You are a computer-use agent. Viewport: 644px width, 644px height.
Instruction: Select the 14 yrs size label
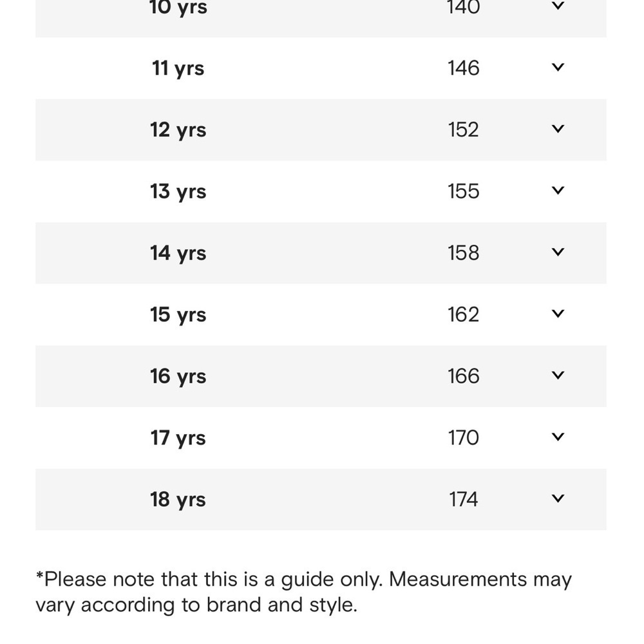(x=178, y=253)
